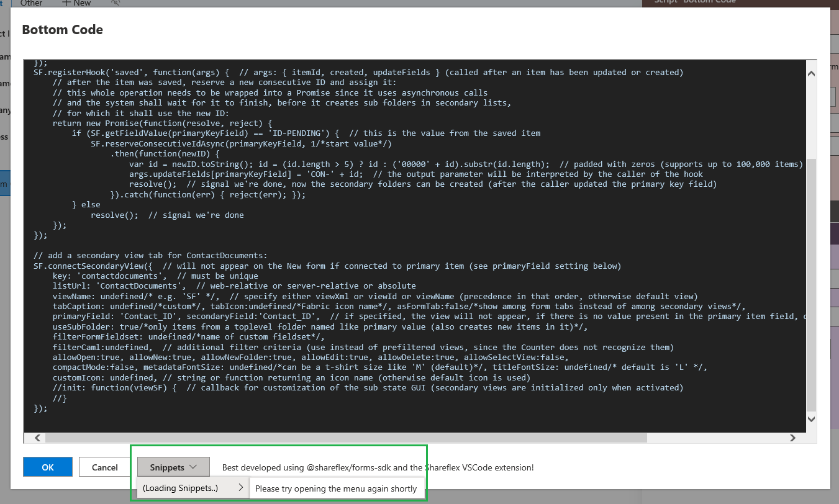
Task: Click the vertical scrollbar up arrow
Action: [x=810, y=73]
